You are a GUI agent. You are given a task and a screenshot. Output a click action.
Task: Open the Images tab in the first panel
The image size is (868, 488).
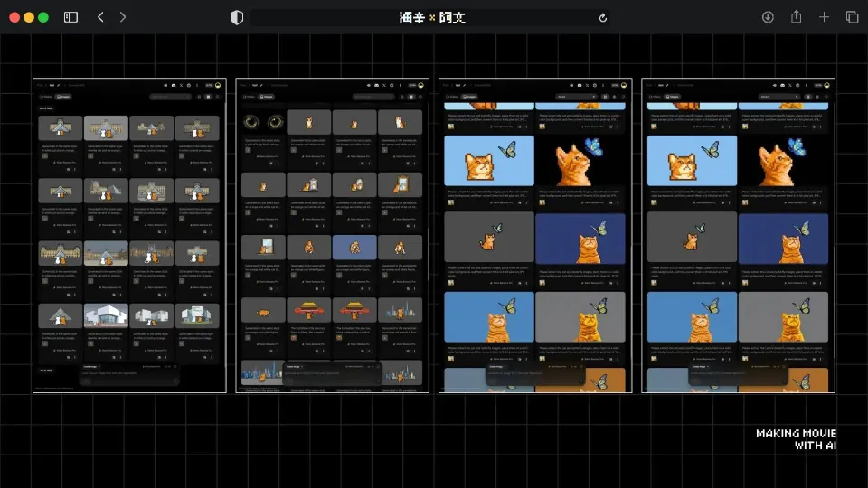[63, 96]
